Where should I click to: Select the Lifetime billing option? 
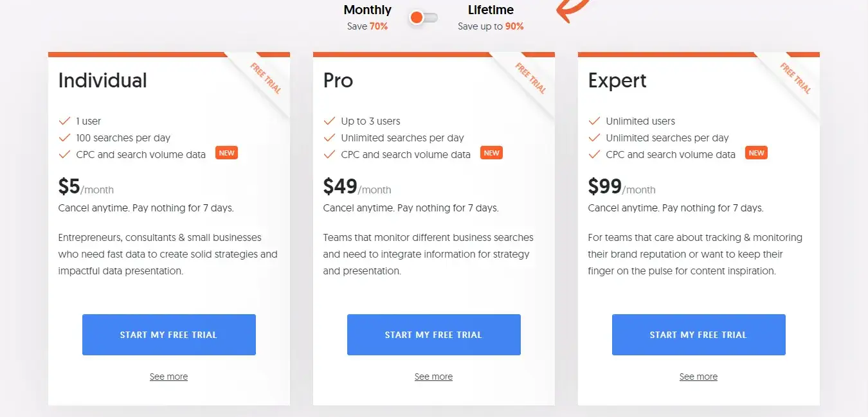pyautogui.click(x=491, y=10)
